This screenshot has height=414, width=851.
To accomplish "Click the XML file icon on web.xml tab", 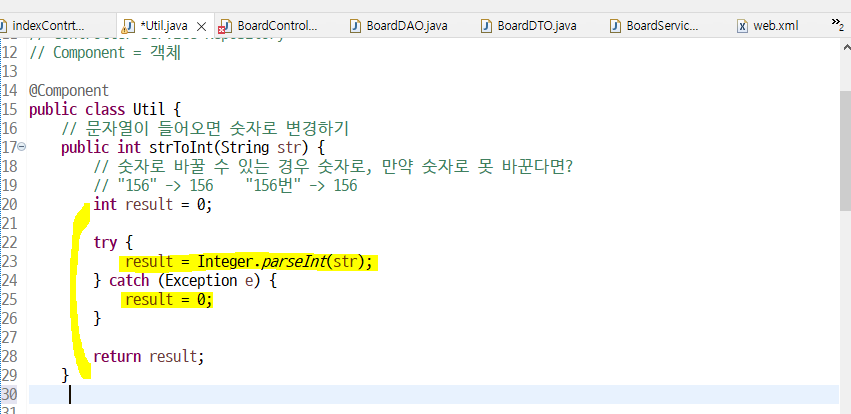I will 742,26.
